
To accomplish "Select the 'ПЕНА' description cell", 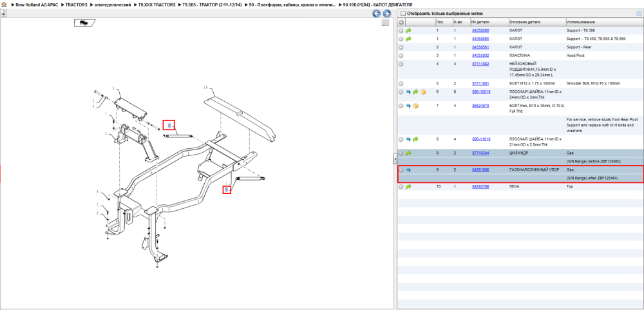I will pos(515,187).
